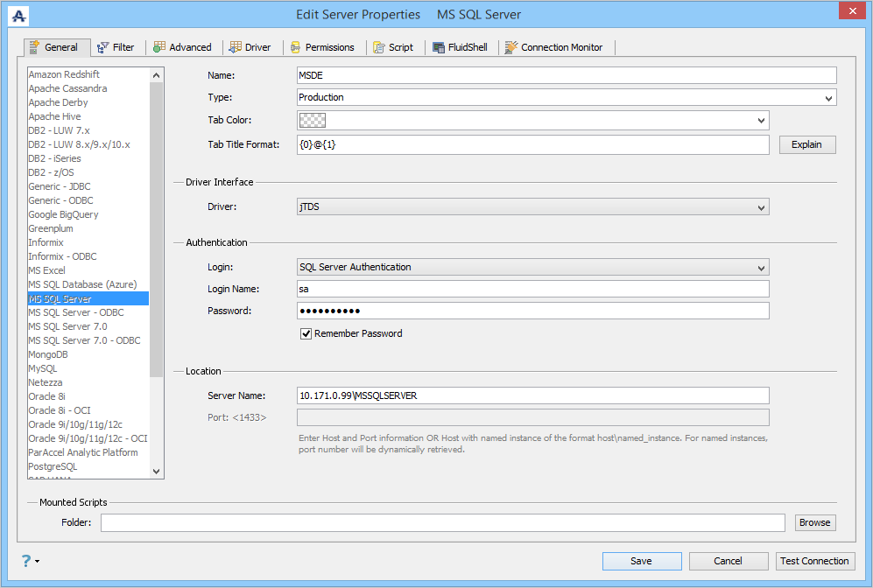Browse for a Mounted Scripts folder
This screenshot has width=873, height=588.
(814, 522)
